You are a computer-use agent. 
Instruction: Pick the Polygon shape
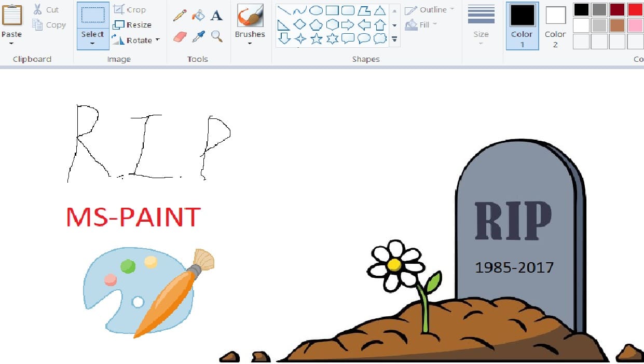click(x=364, y=10)
